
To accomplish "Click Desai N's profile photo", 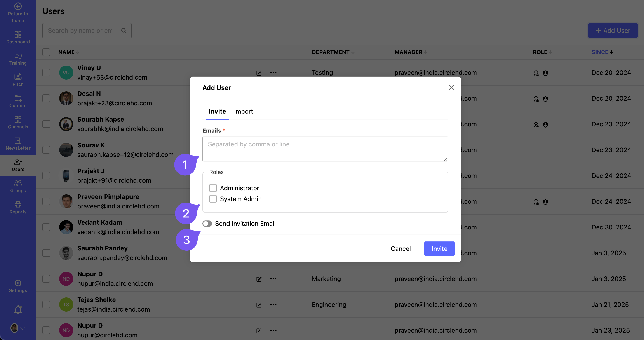I will click(66, 98).
